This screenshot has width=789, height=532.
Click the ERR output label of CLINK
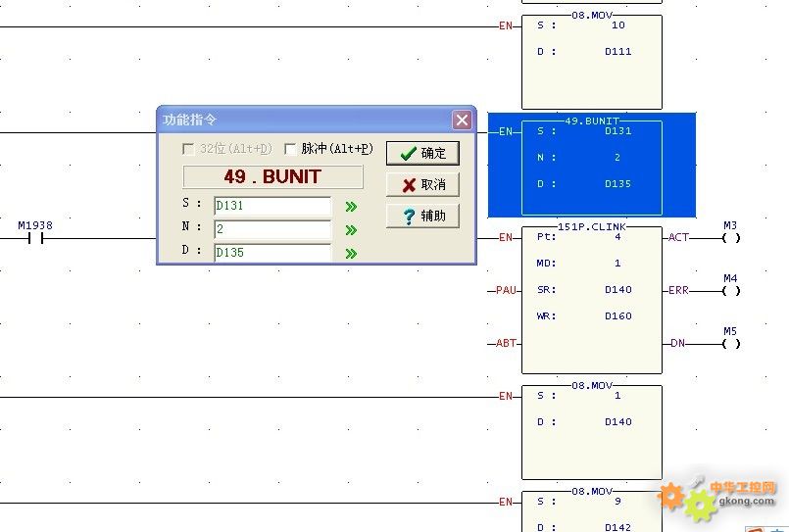click(x=678, y=290)
